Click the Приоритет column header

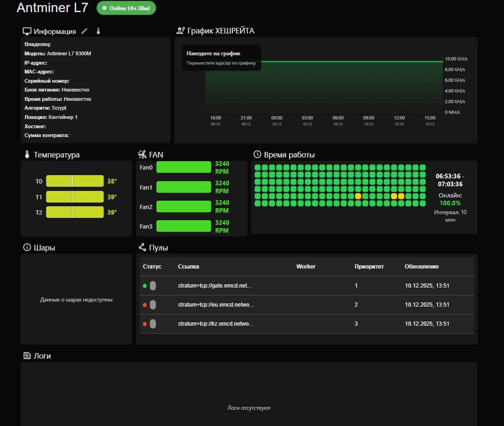(369, 267)
